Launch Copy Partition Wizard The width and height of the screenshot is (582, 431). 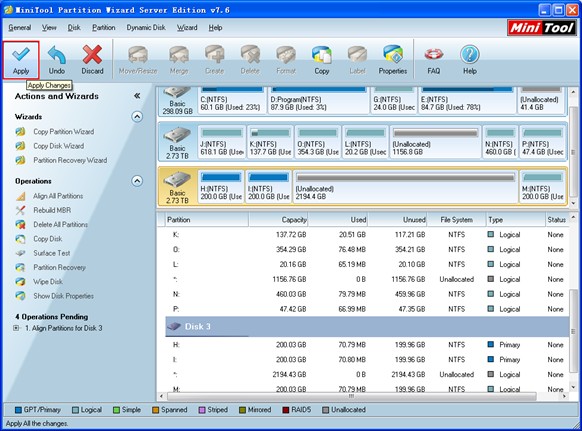point(63,132)
